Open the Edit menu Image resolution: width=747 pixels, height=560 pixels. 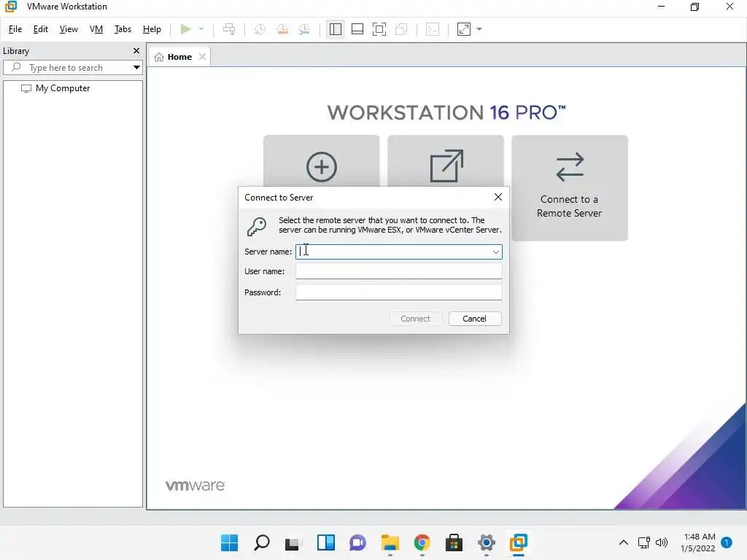click(41, 29)
